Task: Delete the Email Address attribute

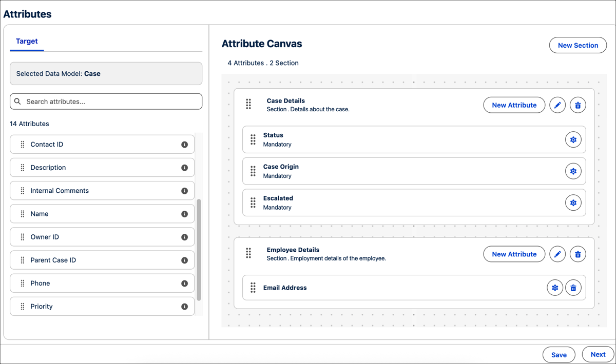Action: pos(573,288)
